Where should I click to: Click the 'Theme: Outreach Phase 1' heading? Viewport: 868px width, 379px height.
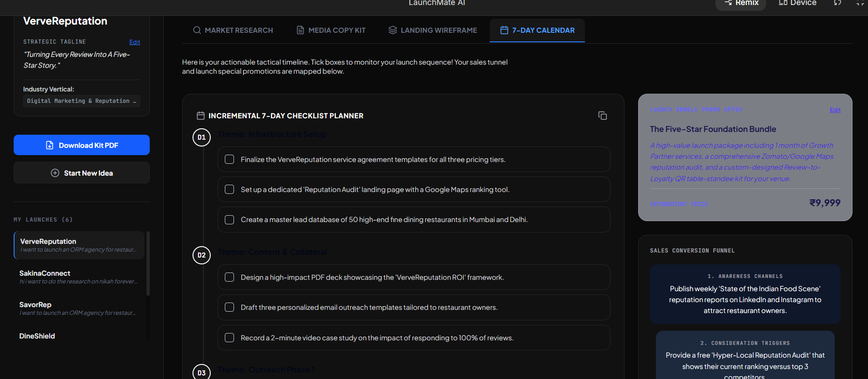266,370
